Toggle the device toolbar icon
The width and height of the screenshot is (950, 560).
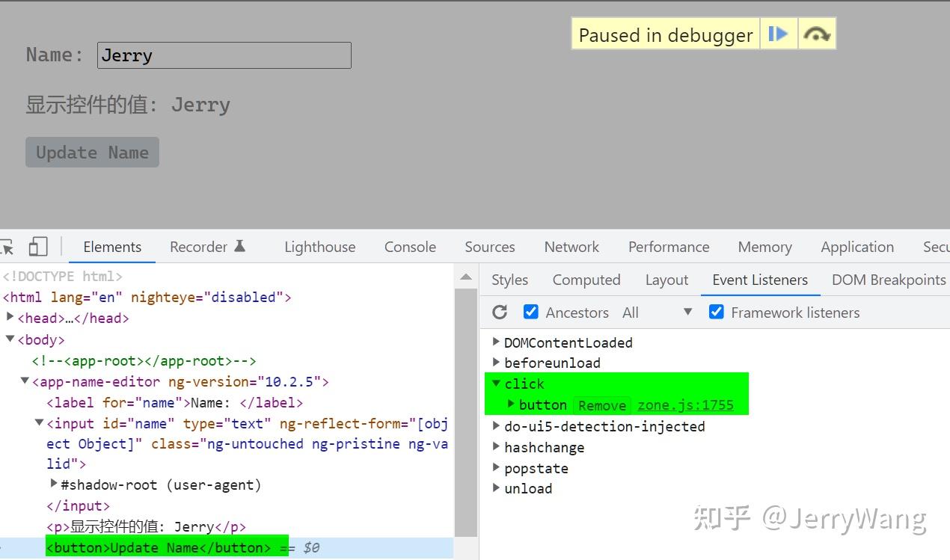tap(38, 246)
